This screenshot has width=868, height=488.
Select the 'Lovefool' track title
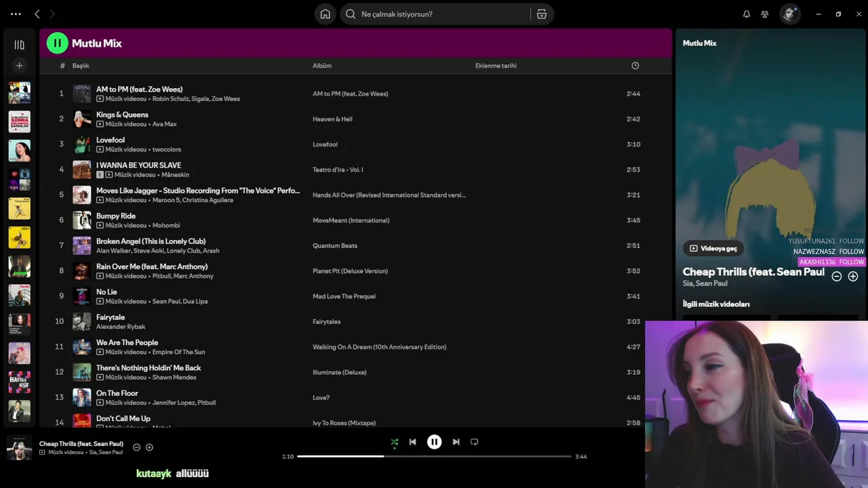[111, 140]
